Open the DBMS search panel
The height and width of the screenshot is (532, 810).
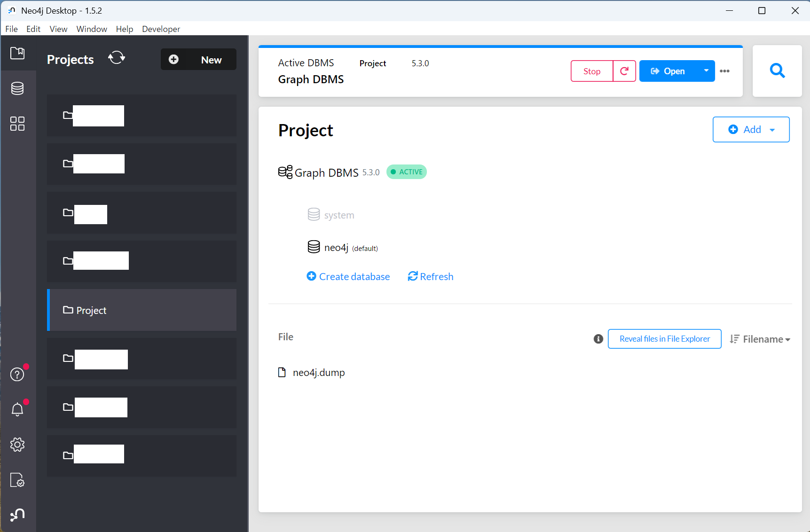click(777, 70)
